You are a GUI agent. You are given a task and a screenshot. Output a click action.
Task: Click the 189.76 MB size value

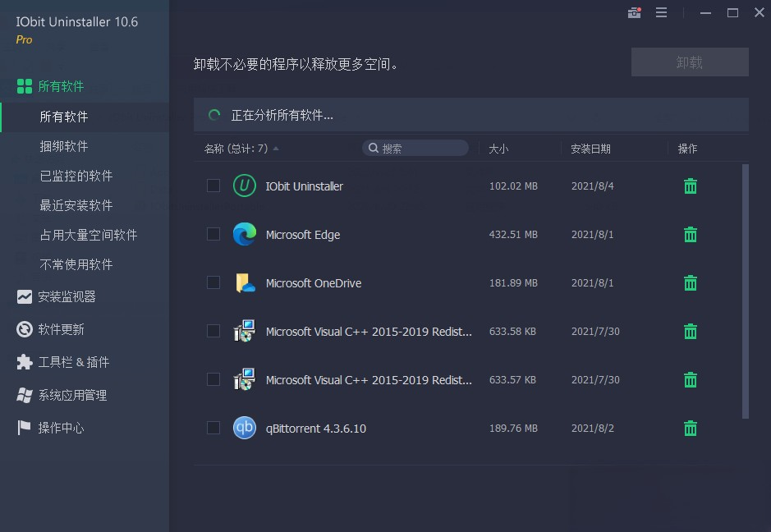point(513,429)
